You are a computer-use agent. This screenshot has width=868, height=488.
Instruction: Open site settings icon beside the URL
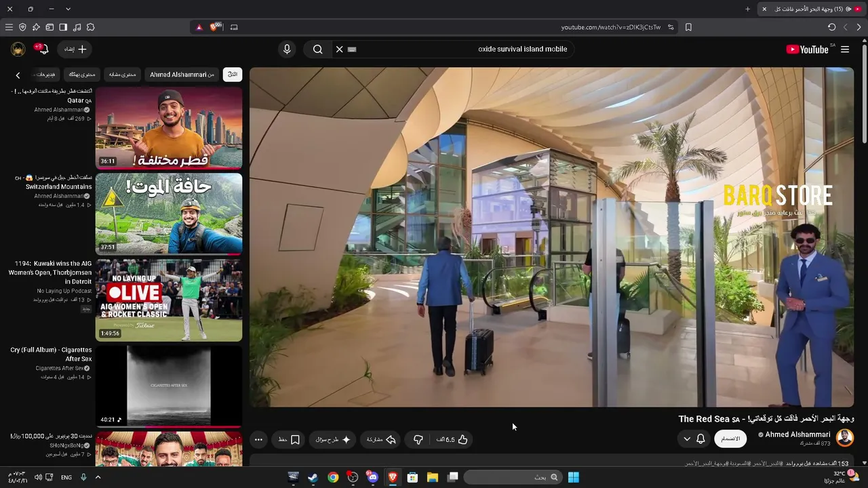click(671, 27)
